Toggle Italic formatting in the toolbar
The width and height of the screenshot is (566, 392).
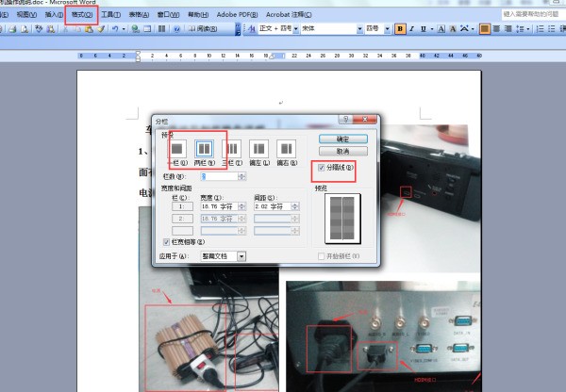[412, 29]
